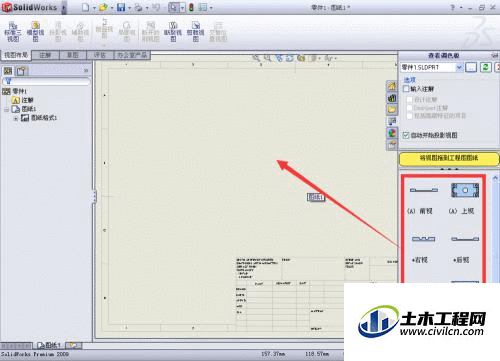Switch to the 草图 tab
500x361 pixels.
tap(73, 55)
